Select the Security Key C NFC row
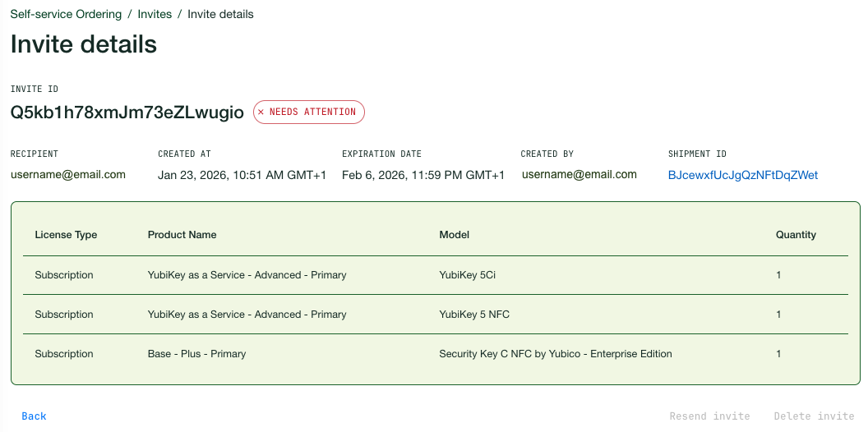Viewport: 868px width, 432px height. click(556, 354)
